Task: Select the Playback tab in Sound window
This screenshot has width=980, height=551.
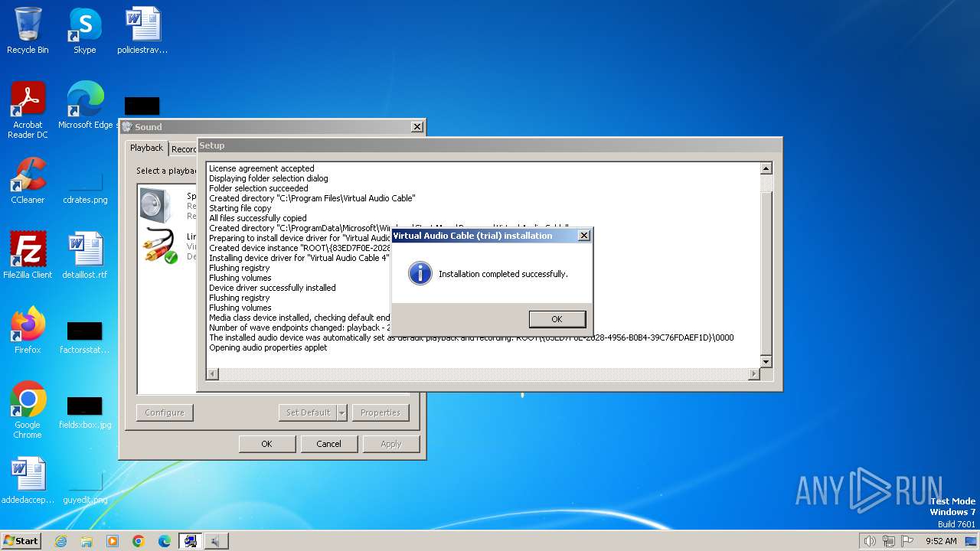Action: (x=146, y=148)
